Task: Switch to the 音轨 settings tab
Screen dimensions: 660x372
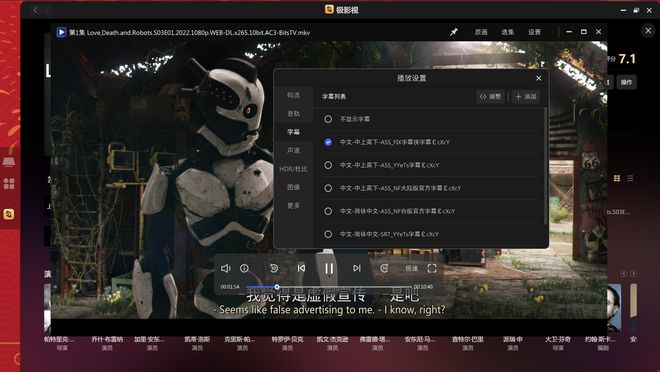Action: pyautogui.click(x=293, y=114)
